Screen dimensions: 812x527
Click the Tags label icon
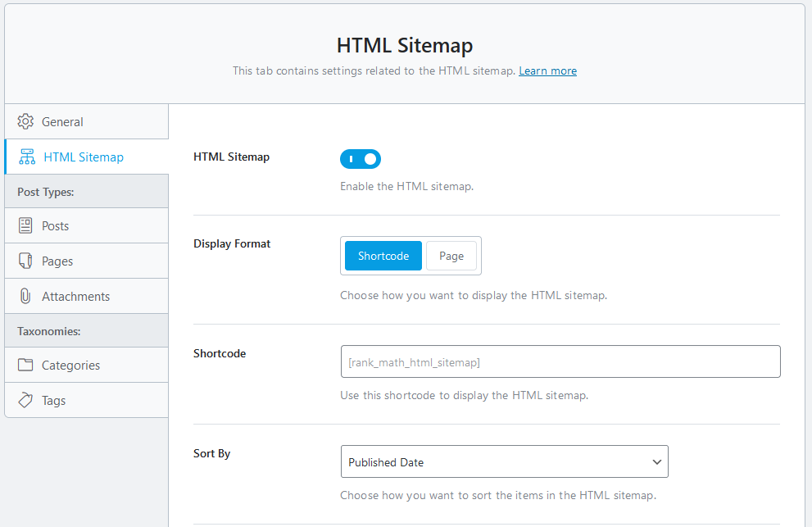[x=25, y=400]
